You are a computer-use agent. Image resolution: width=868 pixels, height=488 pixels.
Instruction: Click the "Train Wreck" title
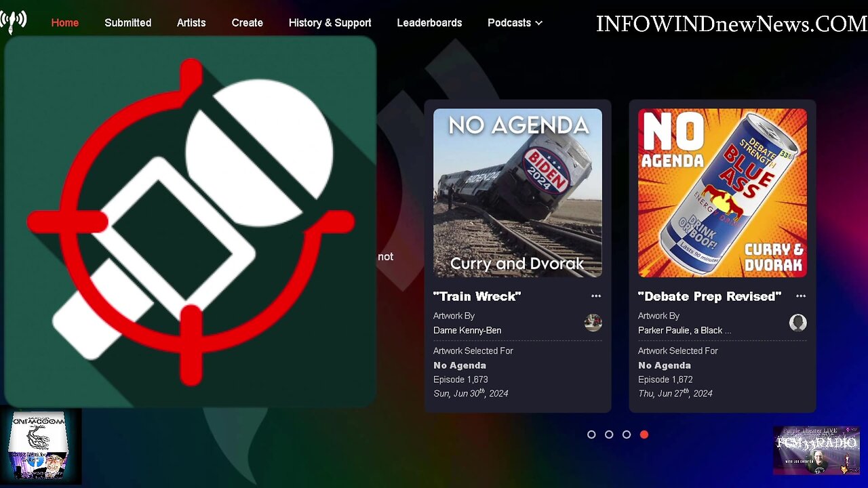coord(477,296)
